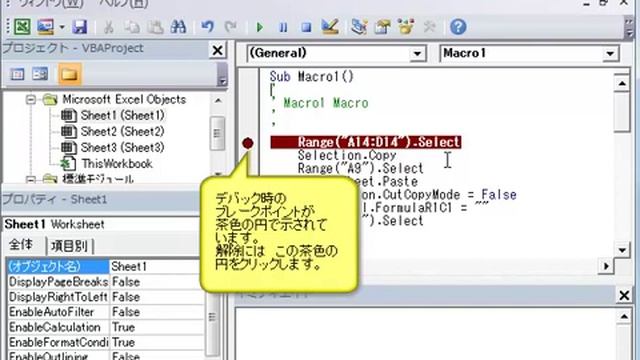Pause execution with the Break button

(x=283, y=27)
